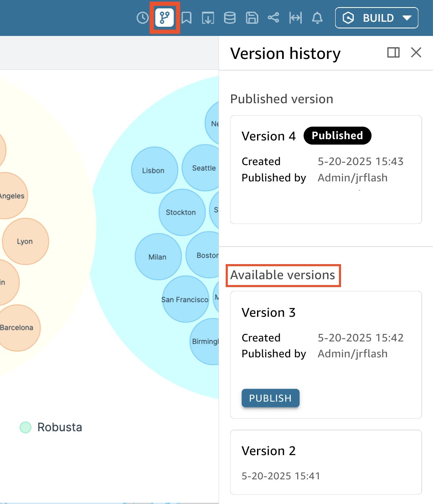Open the notifications bell icon
The height and width of the screenshot is (504, 433).
point(317,18)
